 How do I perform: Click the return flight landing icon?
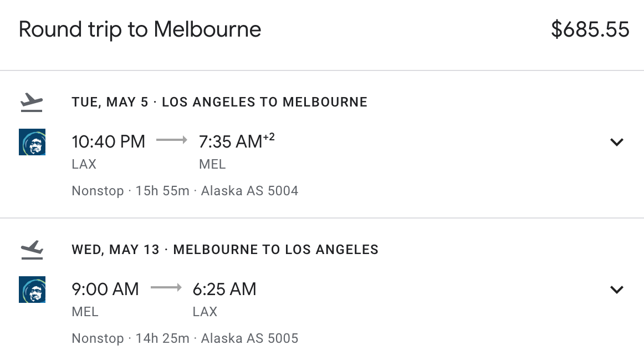32,250
